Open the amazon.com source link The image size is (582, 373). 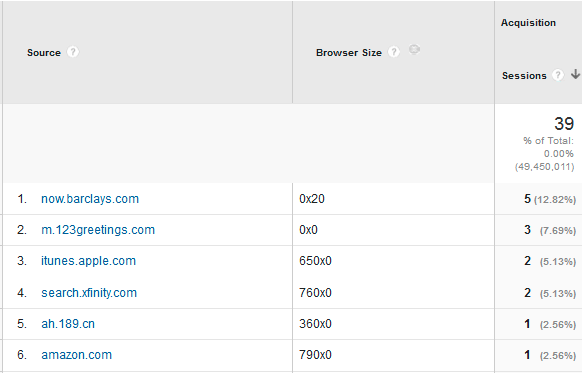[76, 355]
